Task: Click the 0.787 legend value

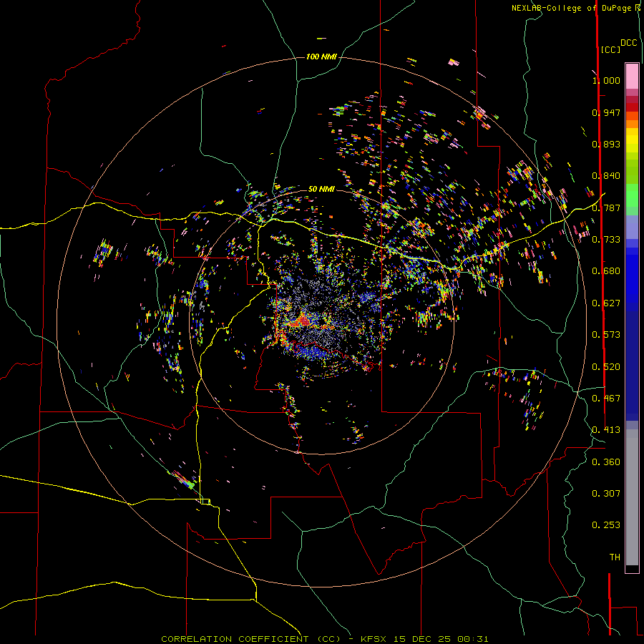Action: [x=606, y=208]
